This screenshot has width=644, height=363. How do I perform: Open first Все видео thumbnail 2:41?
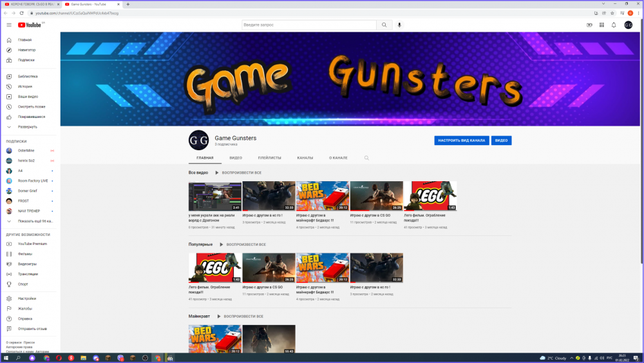coord(215,196)
